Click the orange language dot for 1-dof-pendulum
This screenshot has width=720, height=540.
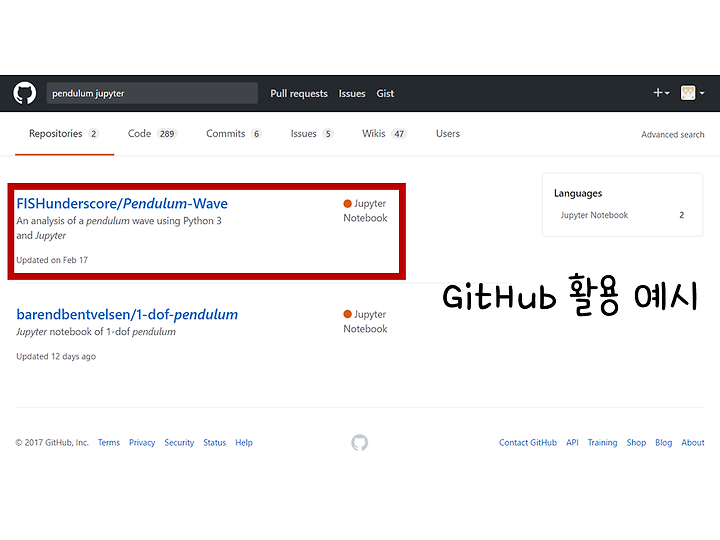click(348, 314)
